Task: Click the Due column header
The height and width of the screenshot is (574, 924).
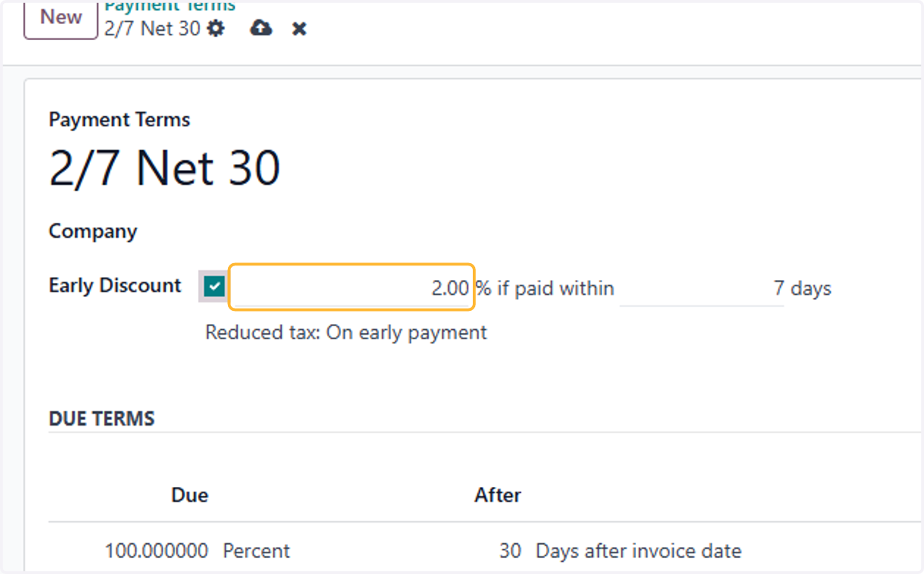Action: pyautogui.click(x=189, y=495)
